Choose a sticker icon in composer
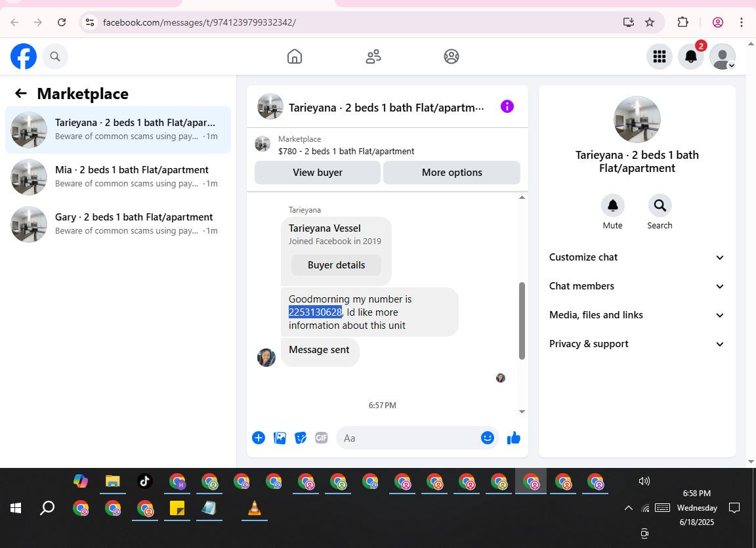 (x=301, y=438)
